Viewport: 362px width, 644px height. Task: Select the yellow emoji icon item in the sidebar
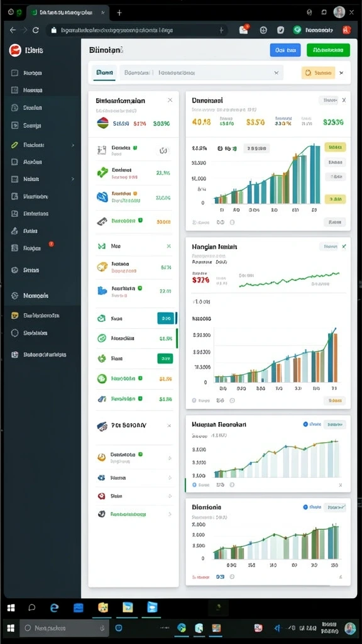tap(35, 316)
